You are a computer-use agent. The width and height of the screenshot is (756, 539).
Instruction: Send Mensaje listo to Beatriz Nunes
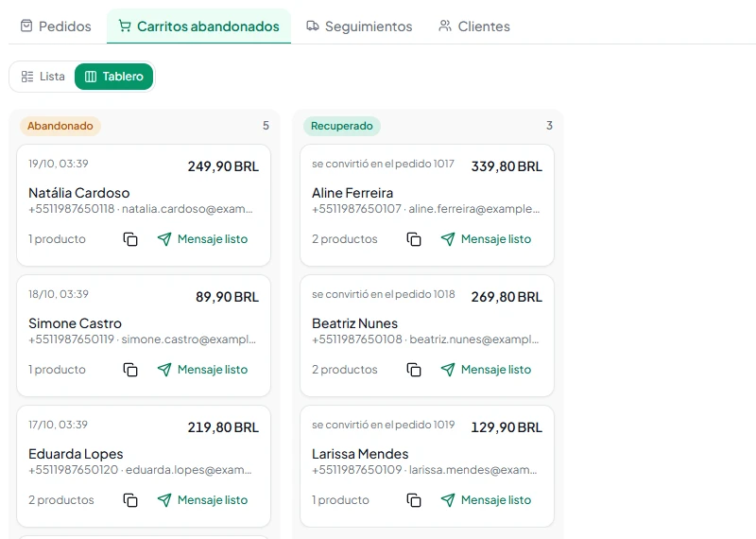tap(486, 370)
